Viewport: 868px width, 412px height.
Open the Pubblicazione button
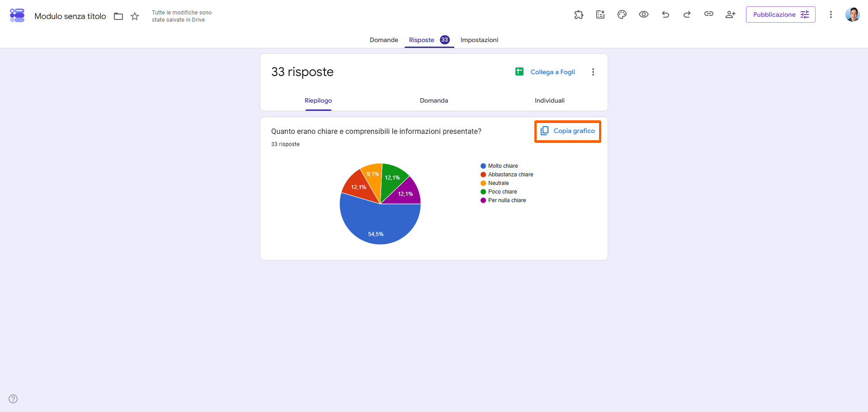(781, 14)
